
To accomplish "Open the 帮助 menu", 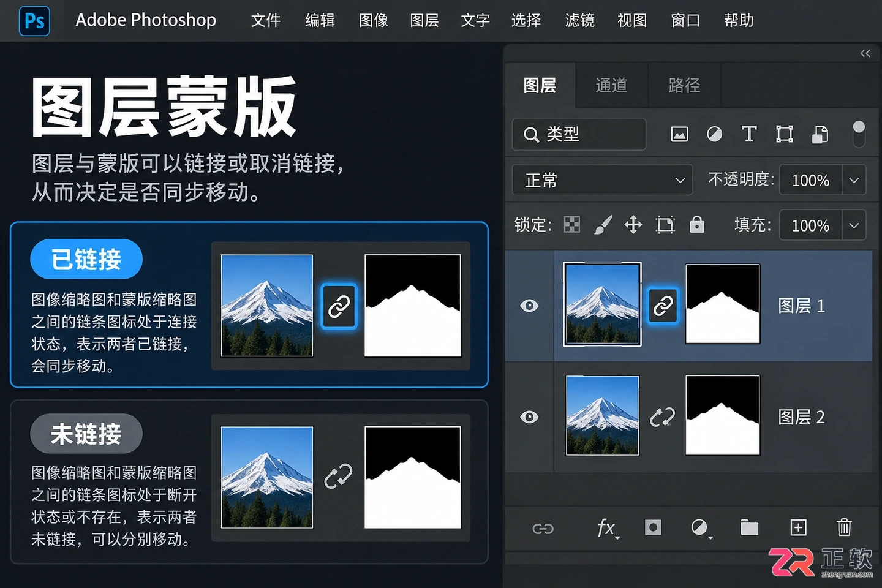I will pyautogui.click(x=739, y=20).
